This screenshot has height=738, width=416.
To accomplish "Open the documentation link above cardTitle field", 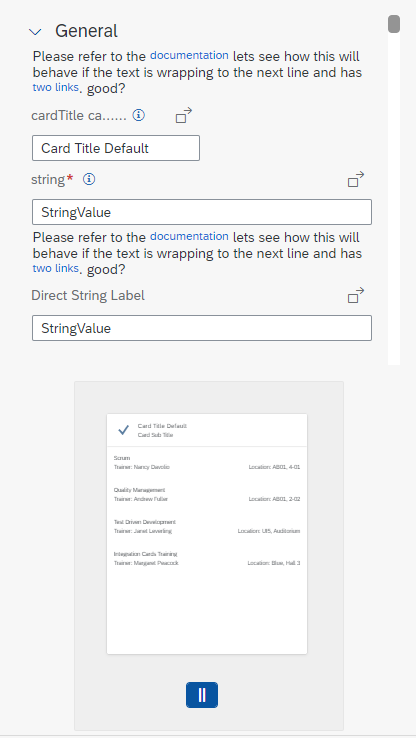I will point(189,56).
